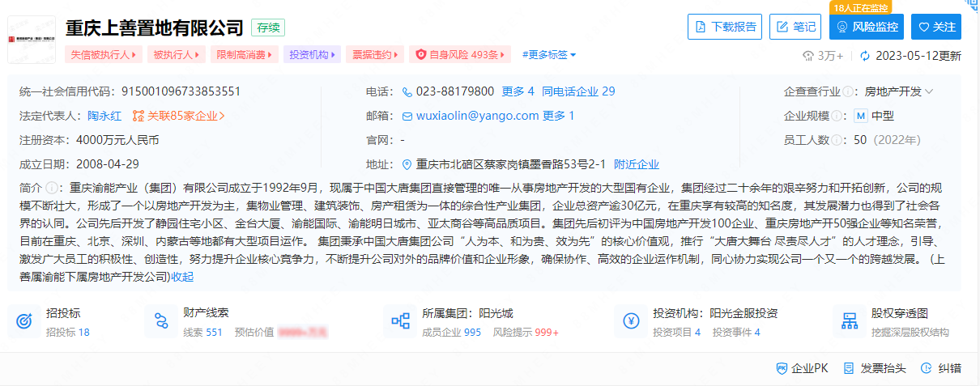
Task: Click the company logo thumbnail
Action: [x=32, y=39]
